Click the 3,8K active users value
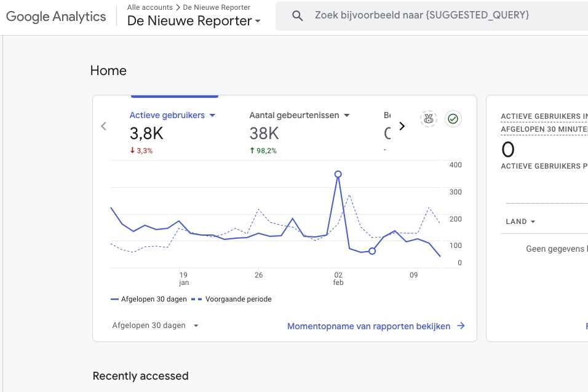 coord(146,133)
